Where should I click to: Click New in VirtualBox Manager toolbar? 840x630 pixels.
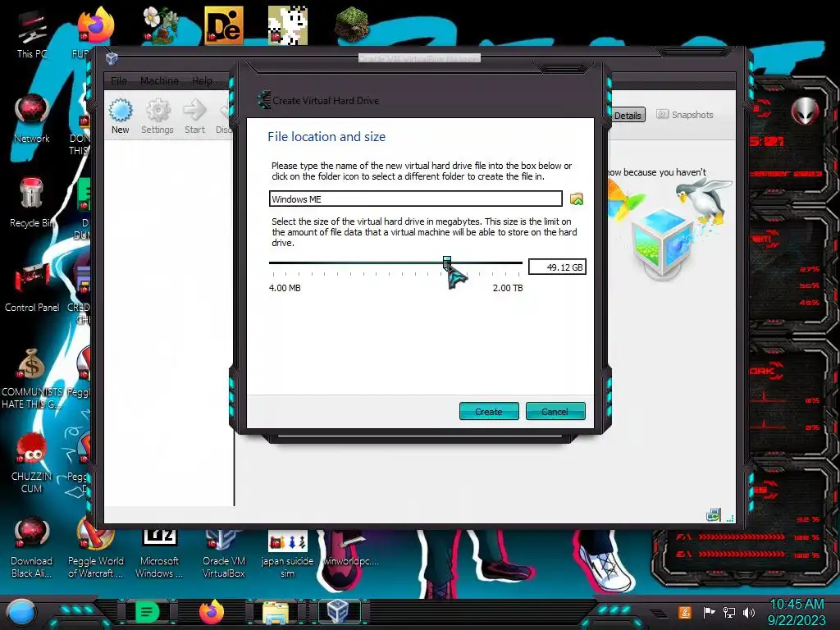pos(120,116)
